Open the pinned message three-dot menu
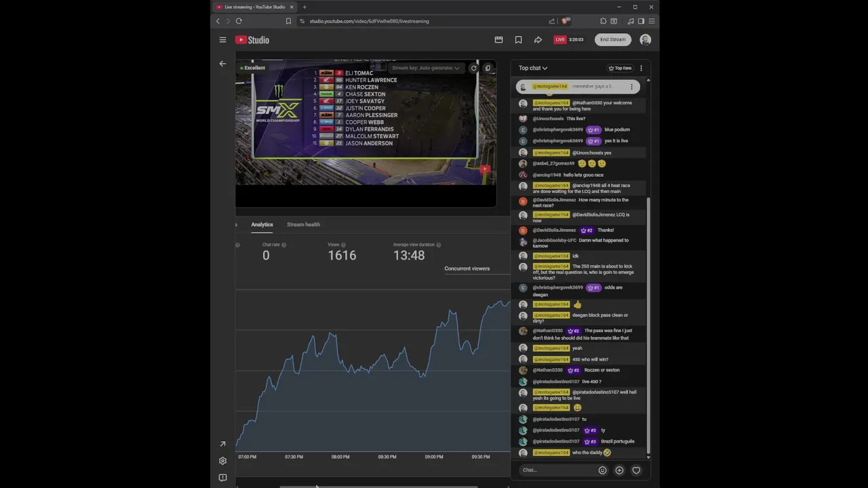The image size is (868, 488). click(631, 87)
